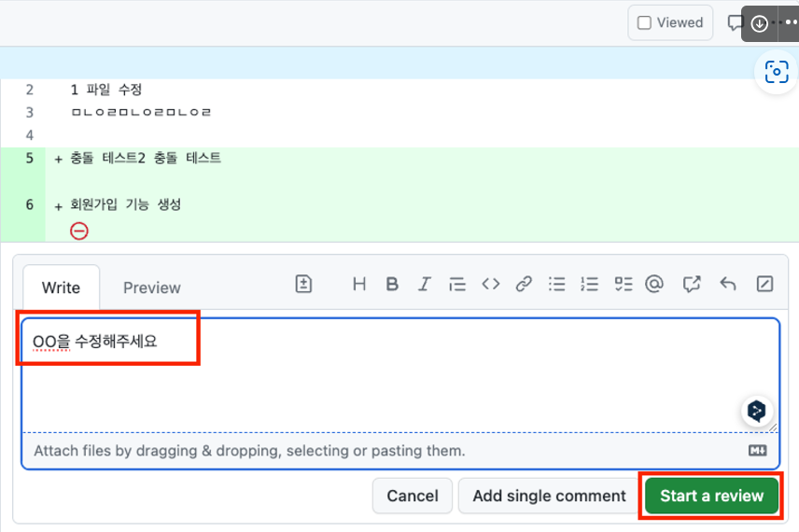The image size is (799, 532).
Task: Insert a suggestion with the file-diff icon
Action: coord(303,284)
